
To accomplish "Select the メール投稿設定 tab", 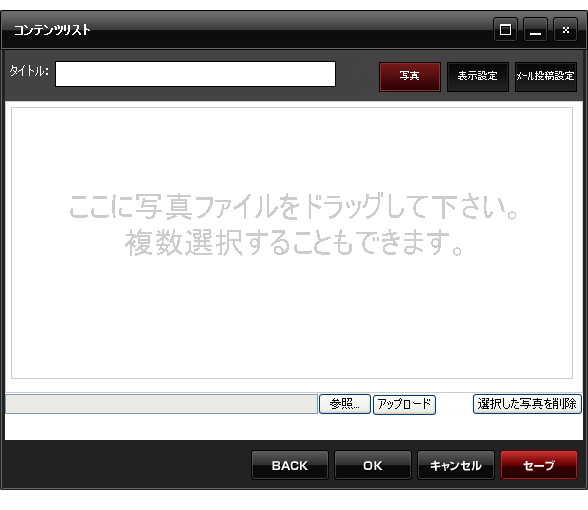I will pyautogui.click(x=546, y=76).
